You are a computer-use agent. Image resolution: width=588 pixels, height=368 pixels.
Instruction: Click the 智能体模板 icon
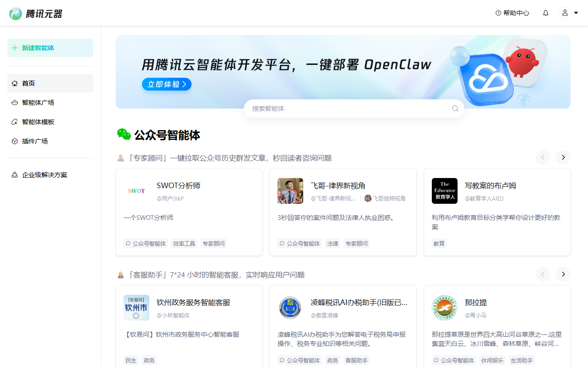[x=15, y=122]
